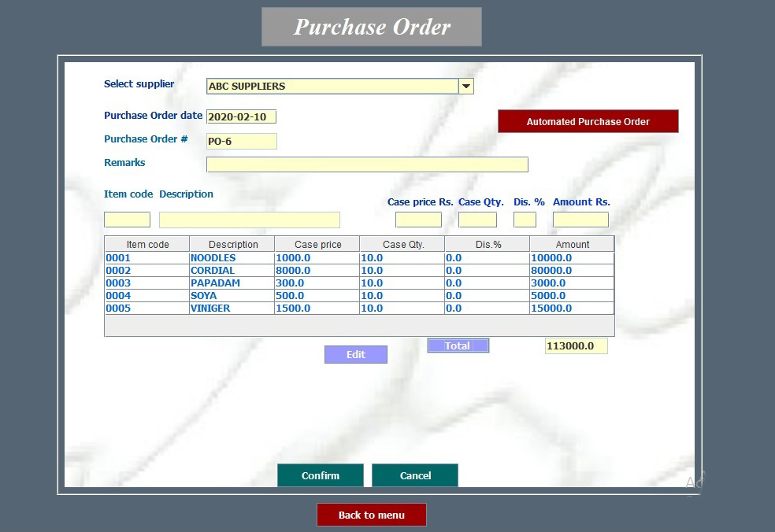Click the Purchase Order date field

click(x=241, y=116)
